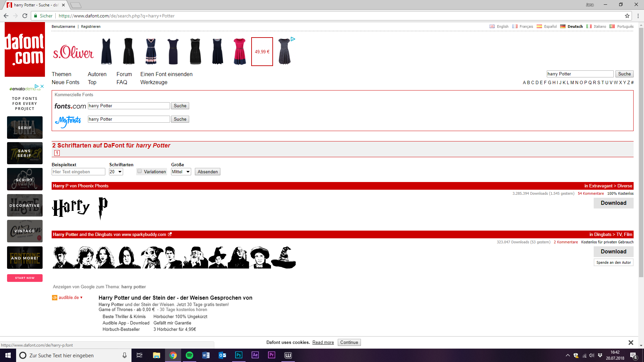Viewport: 644px width, 362px height.
Task: Click the dafont search Suche button
Action: click(625, 74)
